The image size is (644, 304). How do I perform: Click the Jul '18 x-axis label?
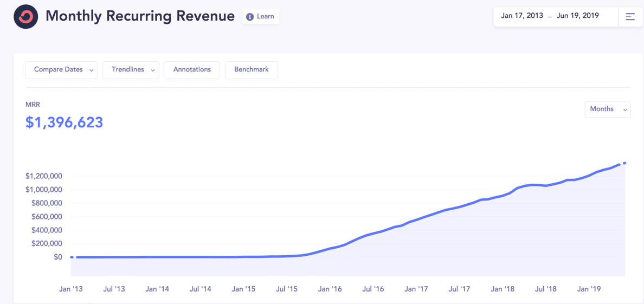click(545, 289)
